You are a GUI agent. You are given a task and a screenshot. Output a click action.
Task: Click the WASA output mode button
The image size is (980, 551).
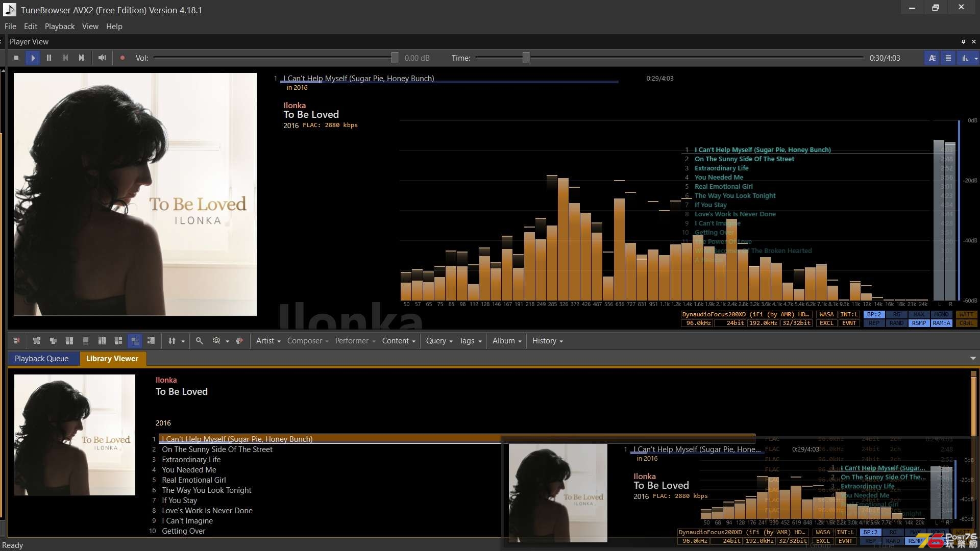[826, 315]
